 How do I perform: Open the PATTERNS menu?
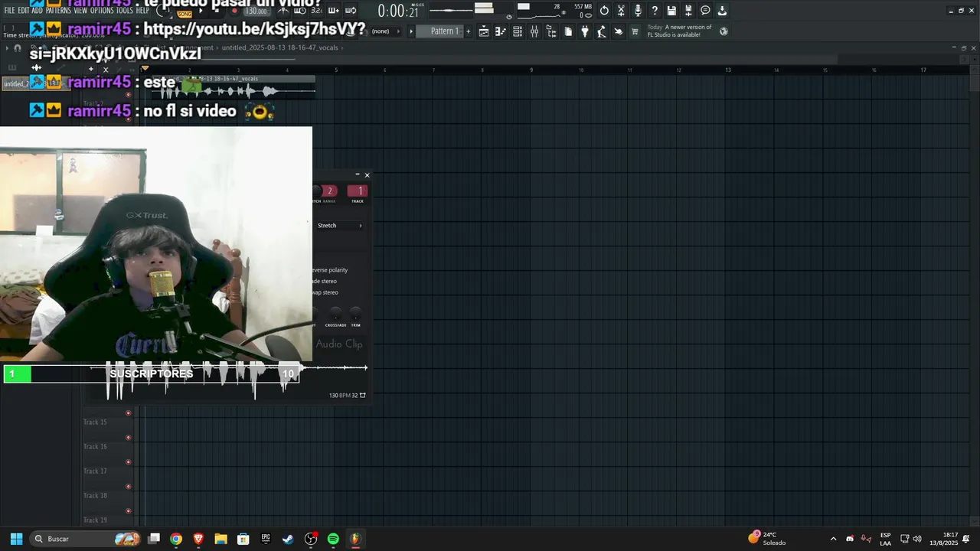coord(58,11)
